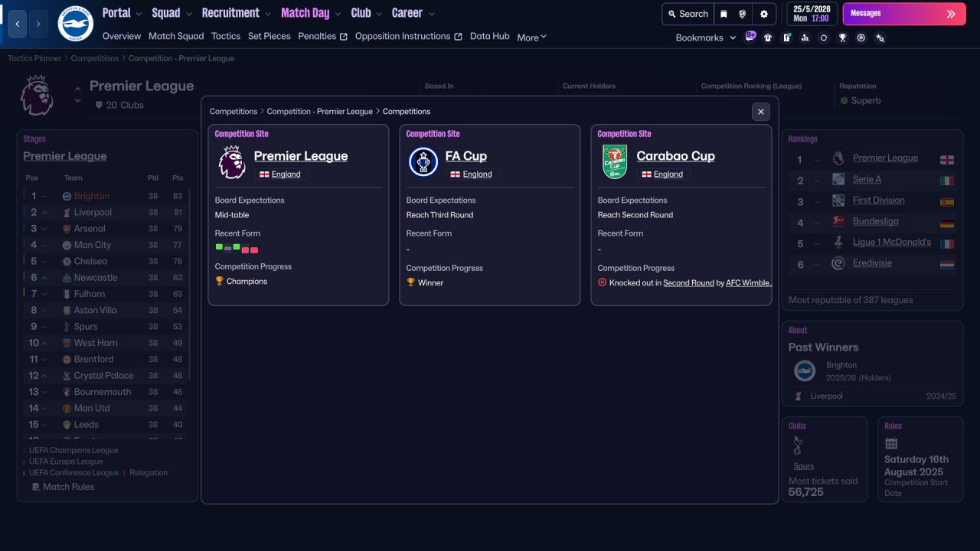Open the settings gear icon
This screenshot has width=980, height=551.
click(763, 14)
